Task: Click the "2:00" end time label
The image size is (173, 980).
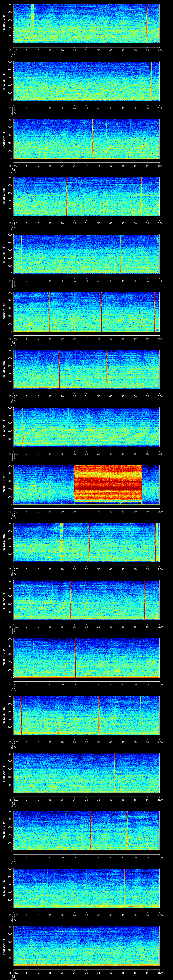Action: 160,50
